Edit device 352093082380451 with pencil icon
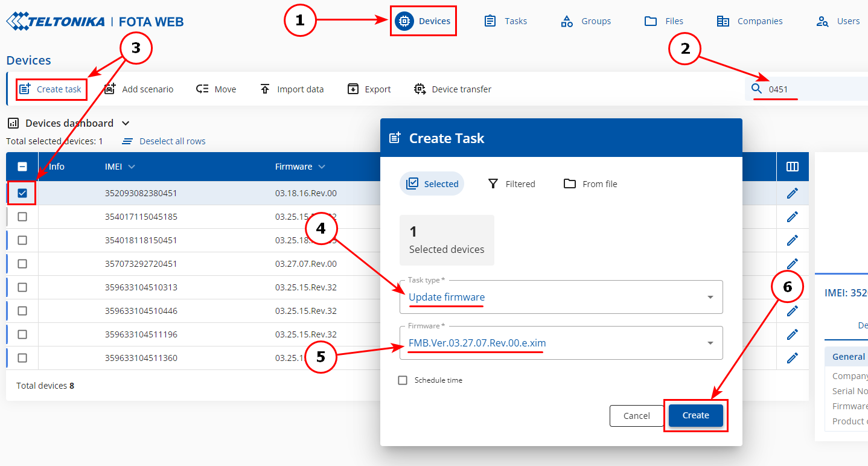Screen dimensions: 868x466 pyautogui.click(x=793, y=193)
